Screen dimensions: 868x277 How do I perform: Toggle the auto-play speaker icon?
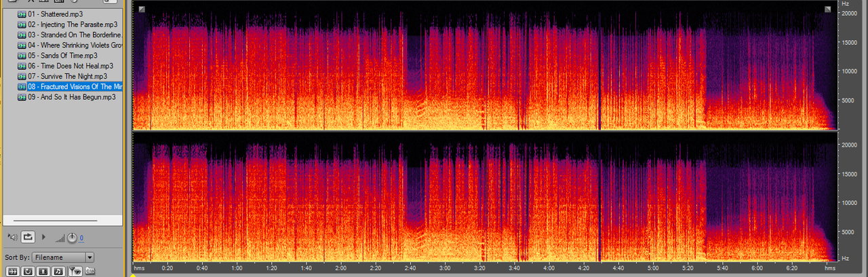pos(12,237)
